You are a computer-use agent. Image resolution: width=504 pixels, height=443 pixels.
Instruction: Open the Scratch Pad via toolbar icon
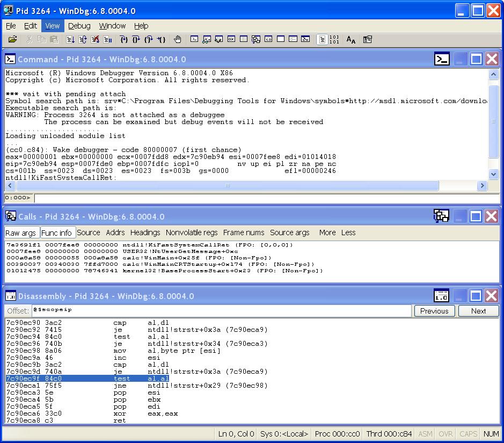point(281,39)
